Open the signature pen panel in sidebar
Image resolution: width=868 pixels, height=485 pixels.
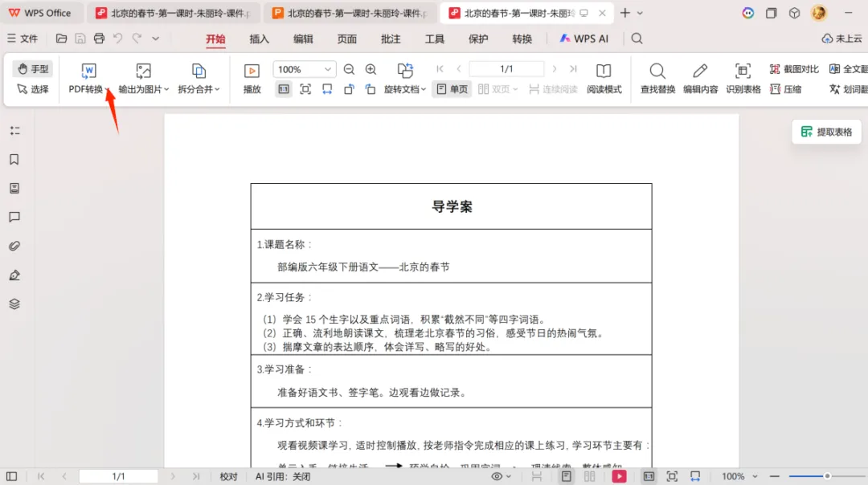coord(14,275)
